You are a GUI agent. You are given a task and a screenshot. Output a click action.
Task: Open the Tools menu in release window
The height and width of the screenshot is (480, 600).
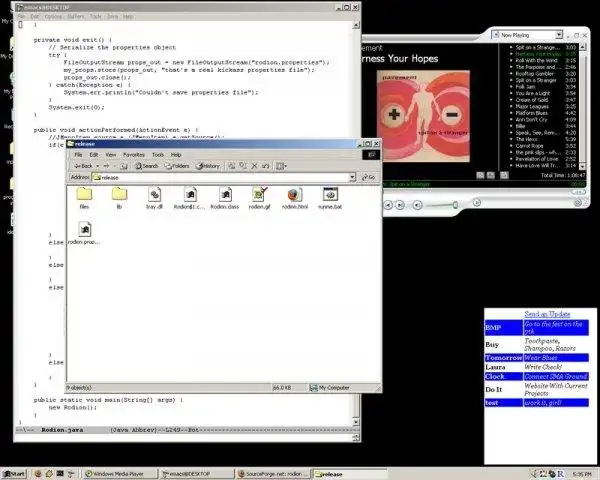158,155
